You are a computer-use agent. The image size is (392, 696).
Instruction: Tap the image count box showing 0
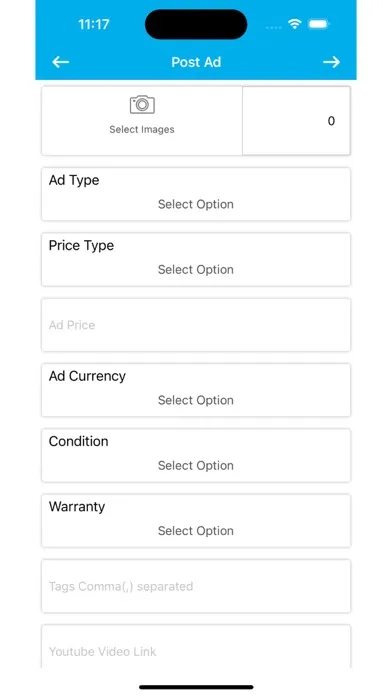pyautogui.click(x=297, y=121)
